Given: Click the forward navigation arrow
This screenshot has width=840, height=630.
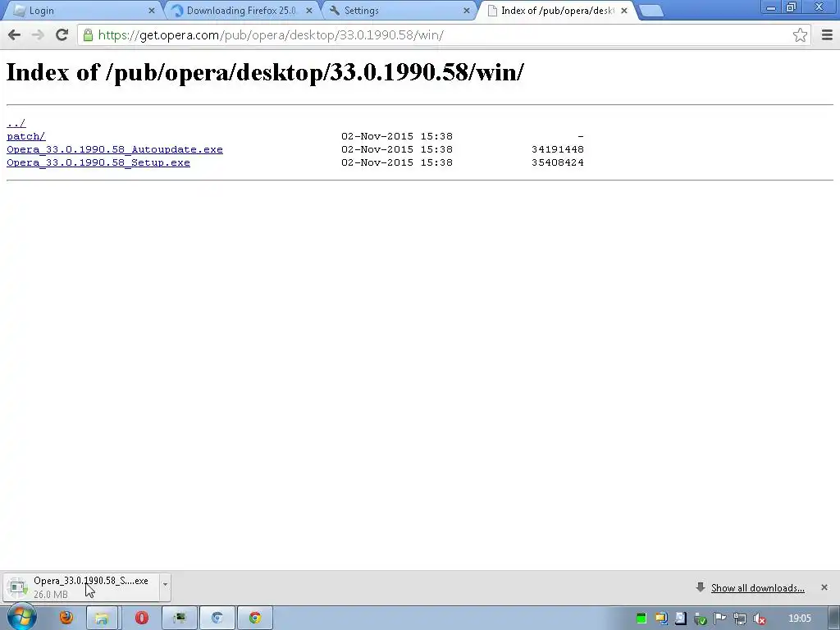Looking at the screenshot, I should [x=38, y=35].
